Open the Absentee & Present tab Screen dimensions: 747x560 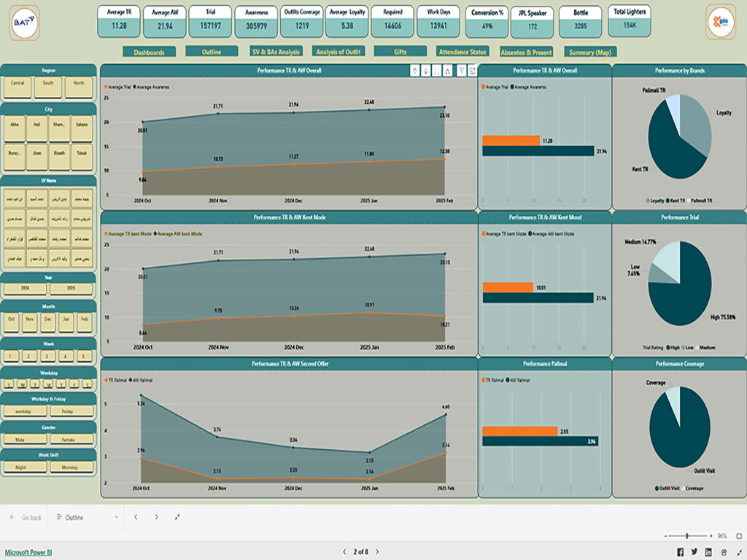coord(527,52)
